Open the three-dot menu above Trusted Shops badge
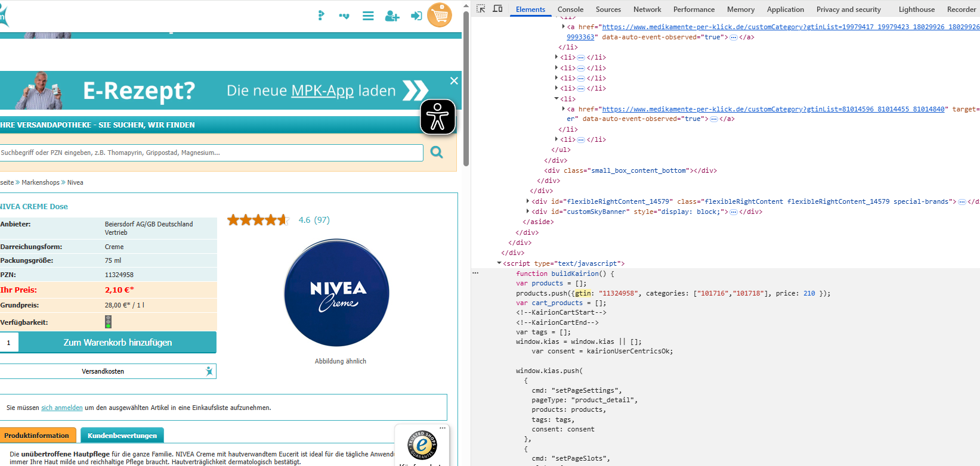Screen dimensions: 980x466 click(443, 428)
